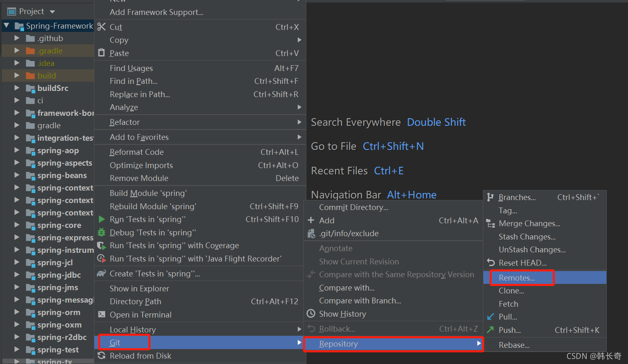Click the .git/info/exclude file icon
628x364 pixels.
(x=311, y=234)
